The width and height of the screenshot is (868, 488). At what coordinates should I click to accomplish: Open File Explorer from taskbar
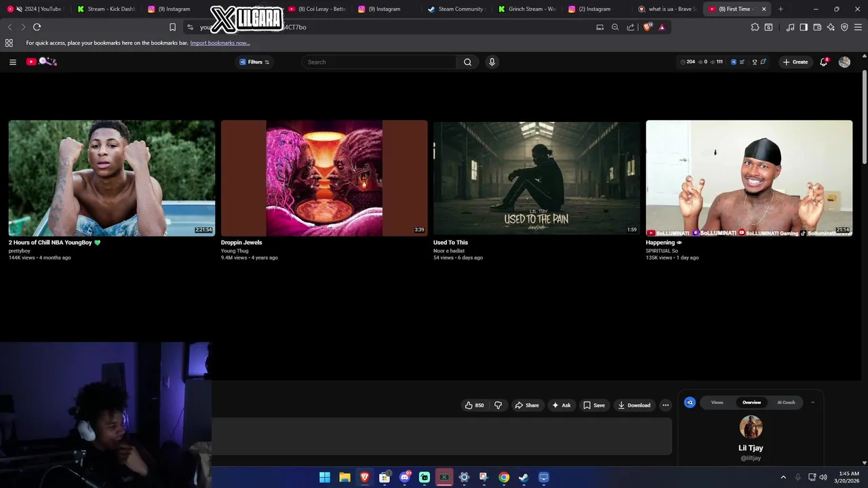tap(344, 477)
